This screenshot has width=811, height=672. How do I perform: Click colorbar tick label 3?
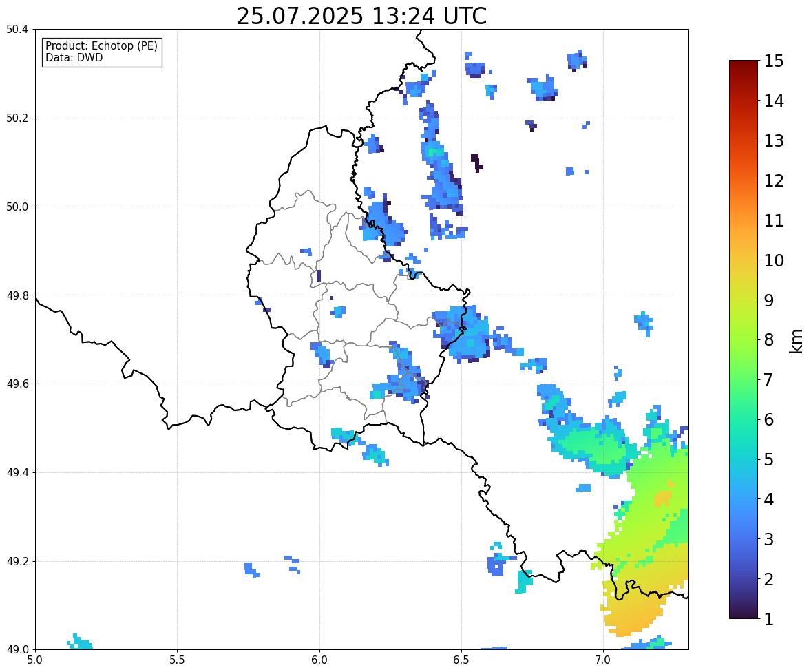pos(769,539)
